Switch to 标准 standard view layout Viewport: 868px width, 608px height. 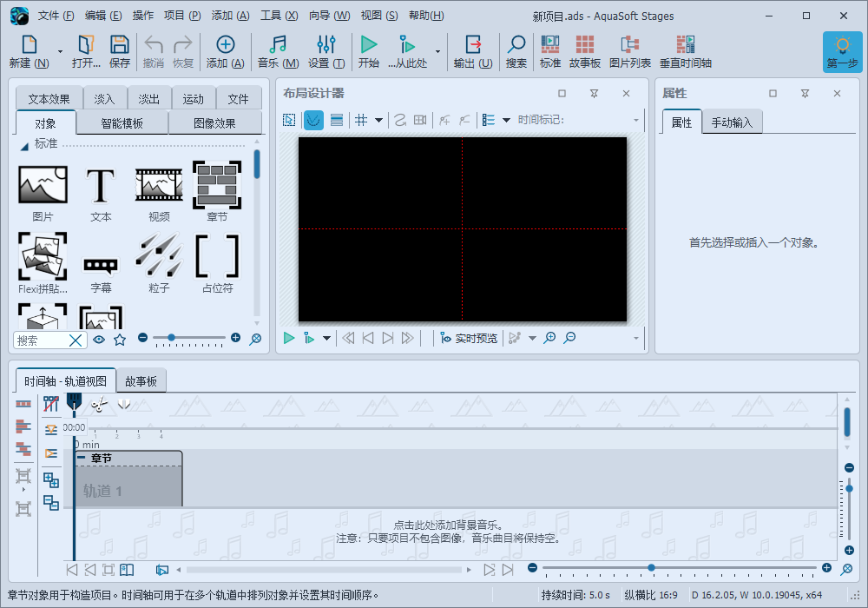click(x=549, y=51)
